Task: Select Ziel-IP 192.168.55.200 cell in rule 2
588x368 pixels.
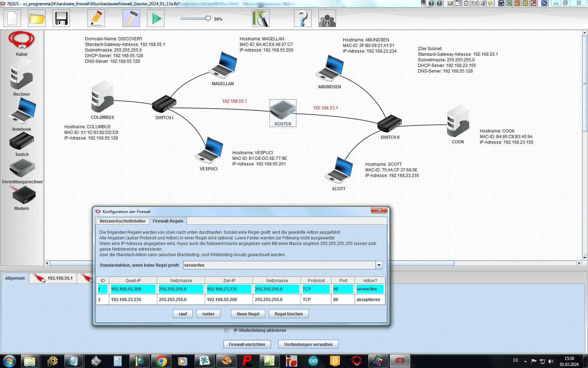Action: (x=229, y=300)
